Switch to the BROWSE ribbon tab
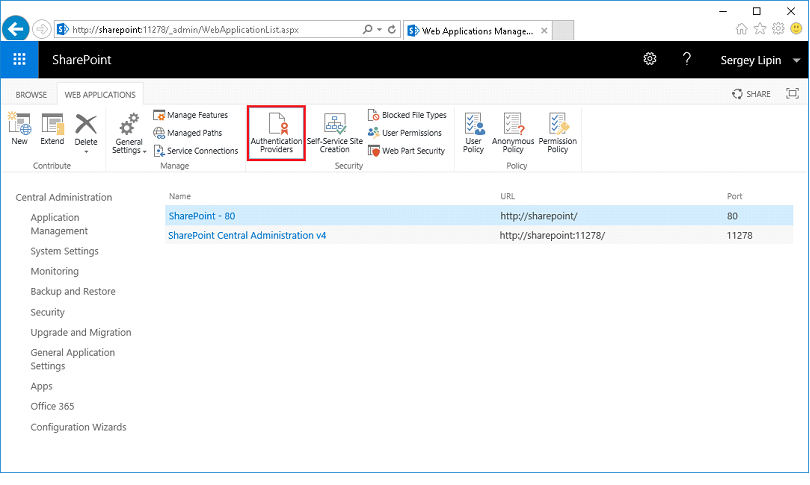This screenshot has height=485, width=810. coord(31,94)
